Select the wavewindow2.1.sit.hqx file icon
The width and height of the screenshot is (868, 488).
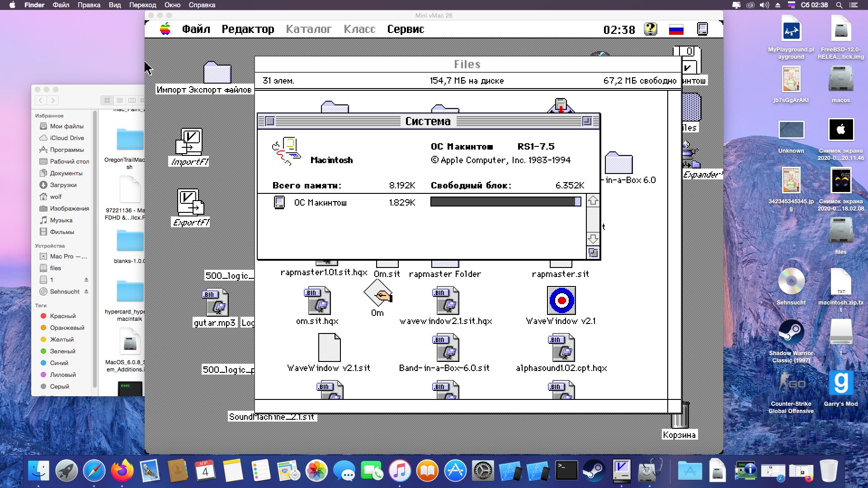(446, 301)
